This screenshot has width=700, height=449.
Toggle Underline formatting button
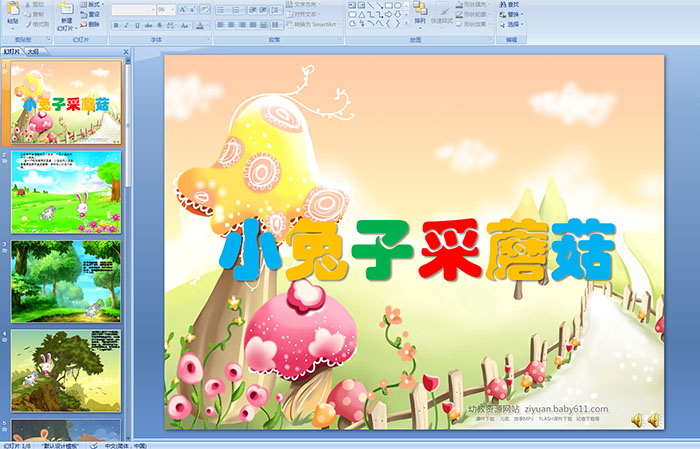(x=139, y=25)
